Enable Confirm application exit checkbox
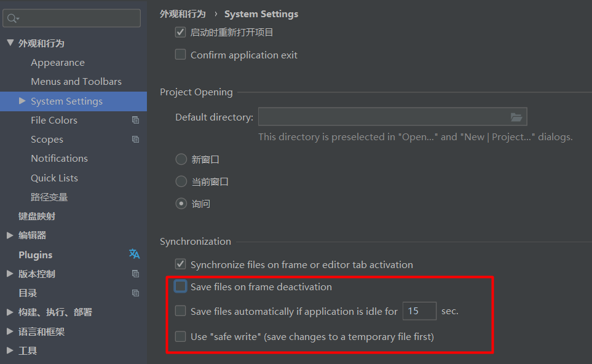The width and height of the screenshot is (592, 364). (180, 54)
